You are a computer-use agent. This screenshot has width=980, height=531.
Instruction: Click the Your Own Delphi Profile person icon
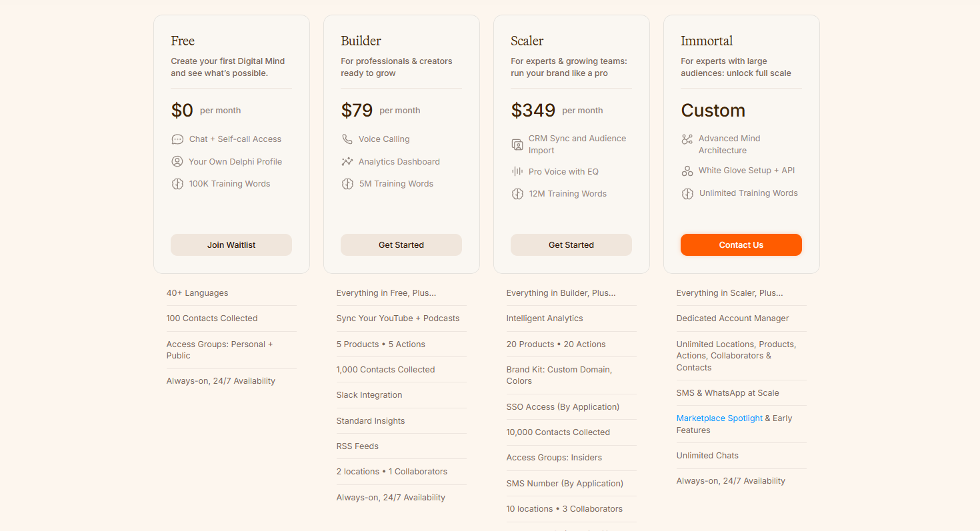[177, 161]
